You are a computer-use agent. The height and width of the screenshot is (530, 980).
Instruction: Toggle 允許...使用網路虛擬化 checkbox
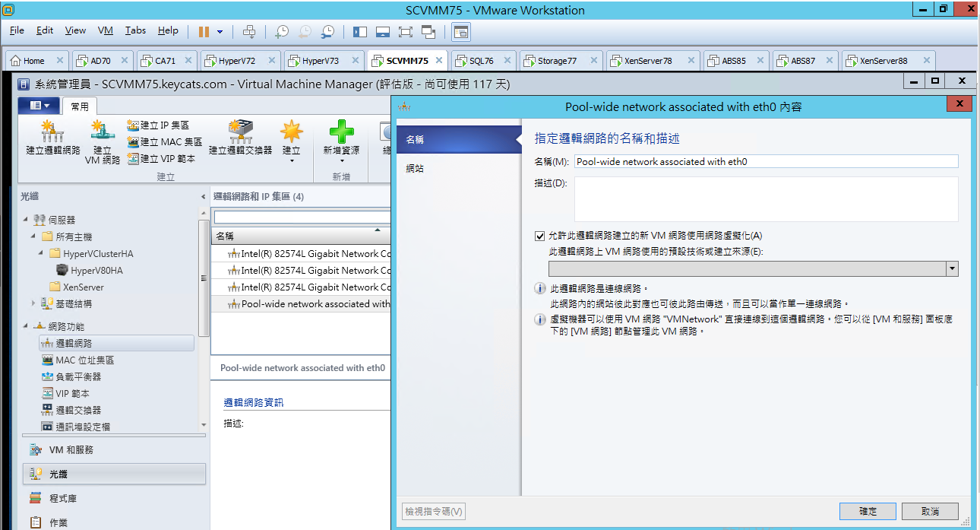540,236
